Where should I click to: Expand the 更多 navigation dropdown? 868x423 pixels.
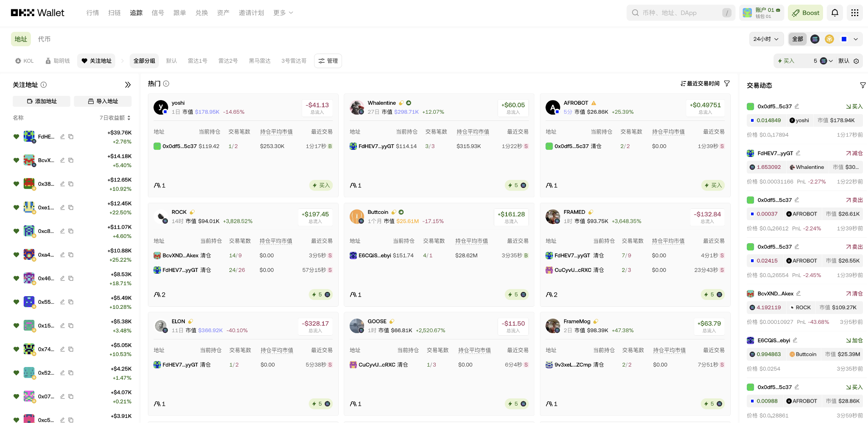pos(283,13)
